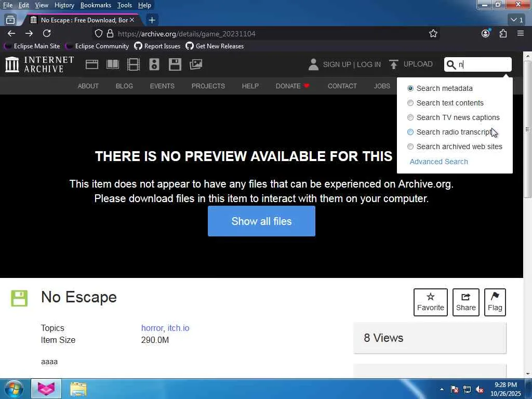
Task: Click the Flag button
Action: pyautogui.click(x=495, y=302)
